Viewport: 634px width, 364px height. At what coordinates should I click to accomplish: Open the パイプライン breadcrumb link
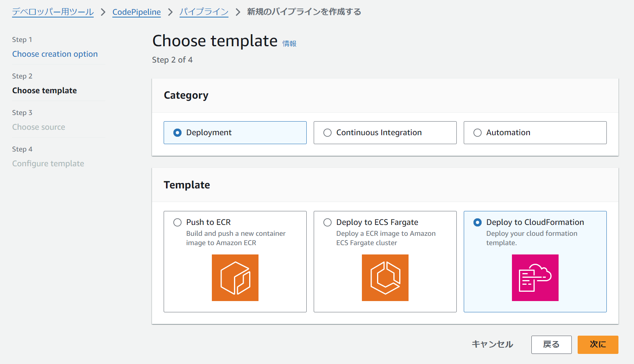click(204, 12)
